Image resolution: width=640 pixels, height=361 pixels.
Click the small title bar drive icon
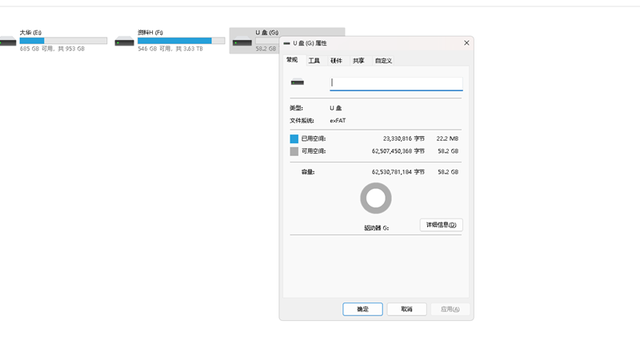tap(287, 43)
